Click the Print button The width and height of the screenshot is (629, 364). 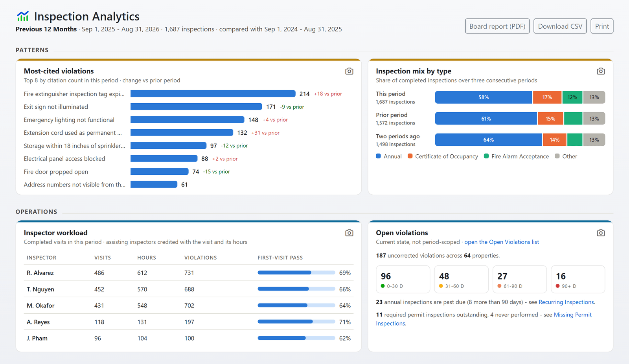[602, 26]
